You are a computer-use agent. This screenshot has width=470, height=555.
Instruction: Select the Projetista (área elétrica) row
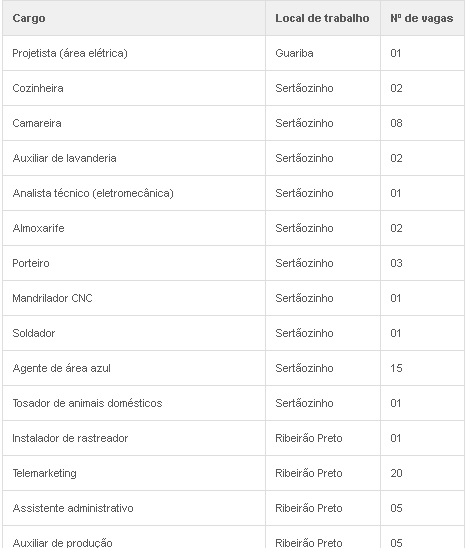coord(233,53)
